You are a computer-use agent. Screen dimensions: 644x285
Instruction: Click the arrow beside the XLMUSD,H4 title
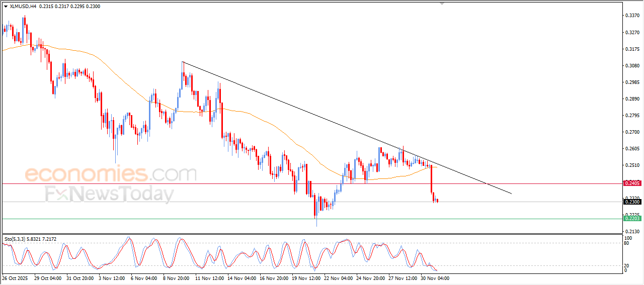pyautogui.click(x=6, y=7)
